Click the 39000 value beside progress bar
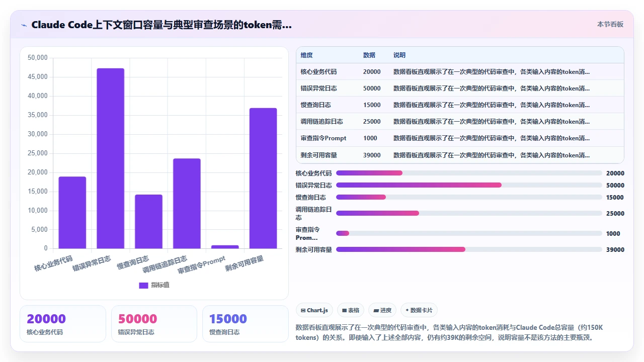Screen dimensions: 644x362 pos(615,249)
